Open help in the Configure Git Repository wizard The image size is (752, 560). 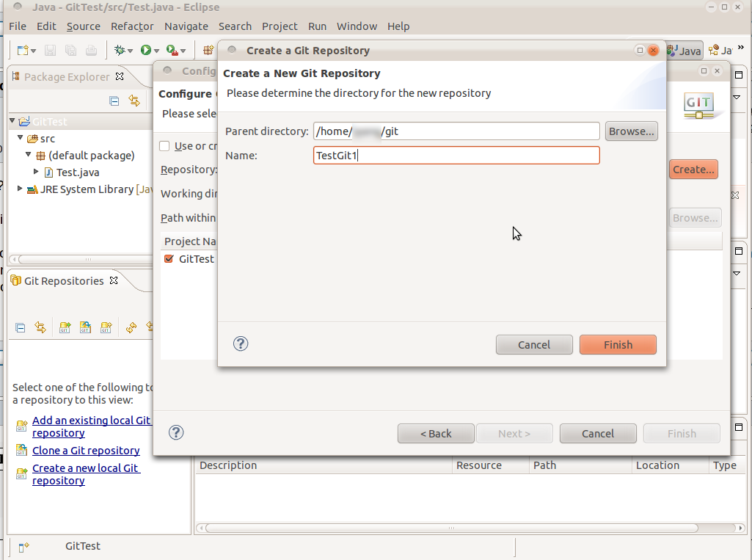[176, 432]
